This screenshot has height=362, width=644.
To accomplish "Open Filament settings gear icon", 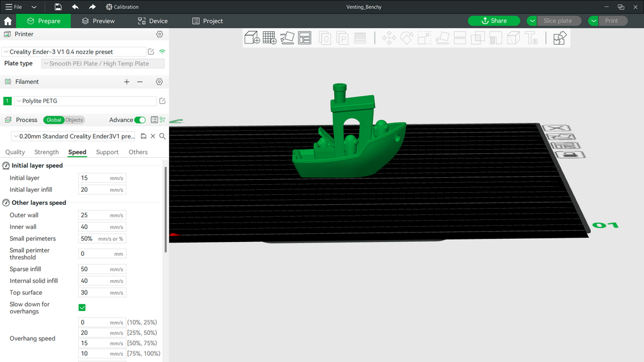I will [x=159, y=82].
